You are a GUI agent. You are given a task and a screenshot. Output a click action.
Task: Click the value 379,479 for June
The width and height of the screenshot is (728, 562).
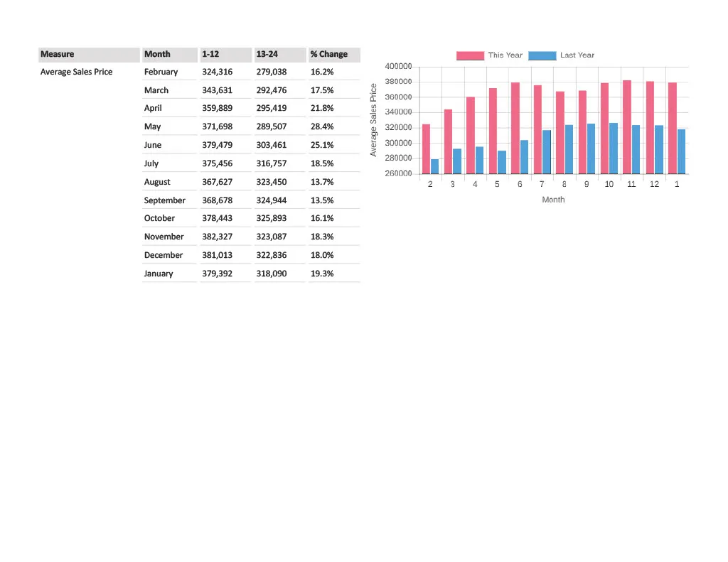[x=218, y=145]
